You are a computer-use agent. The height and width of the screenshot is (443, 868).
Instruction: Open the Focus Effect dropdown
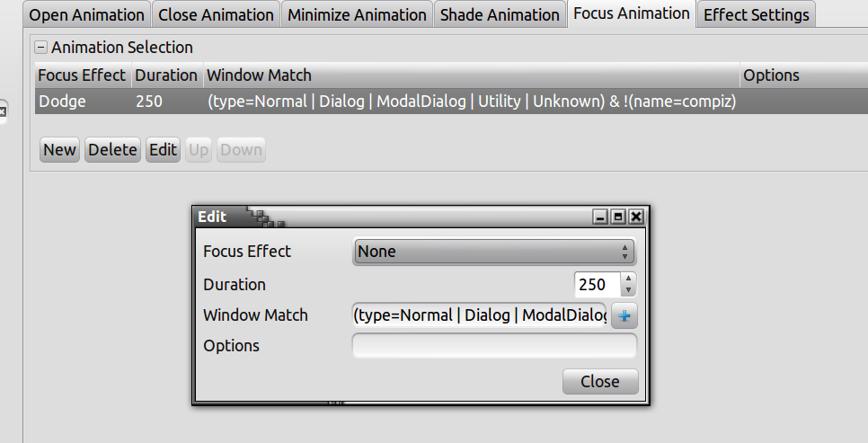[494, 252]
